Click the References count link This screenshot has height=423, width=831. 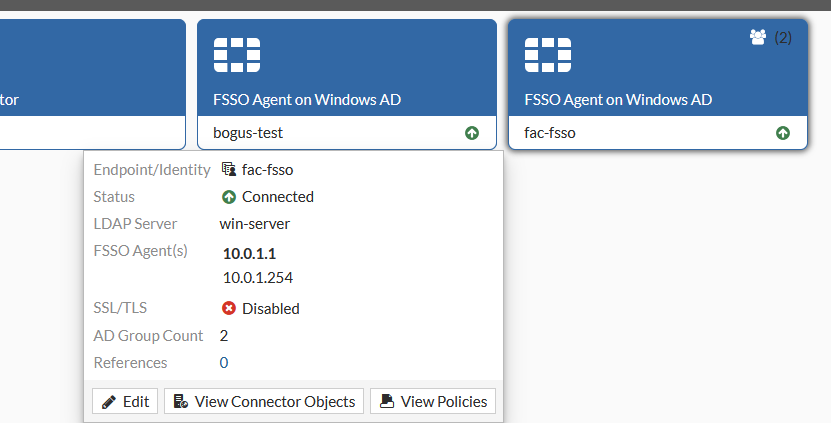click(224, 363)
